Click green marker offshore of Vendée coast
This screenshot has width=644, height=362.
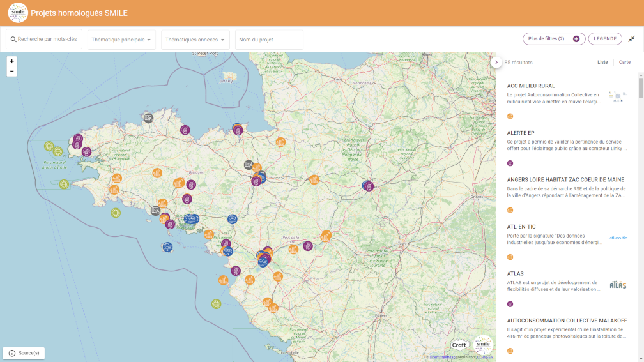click(216, 304)
